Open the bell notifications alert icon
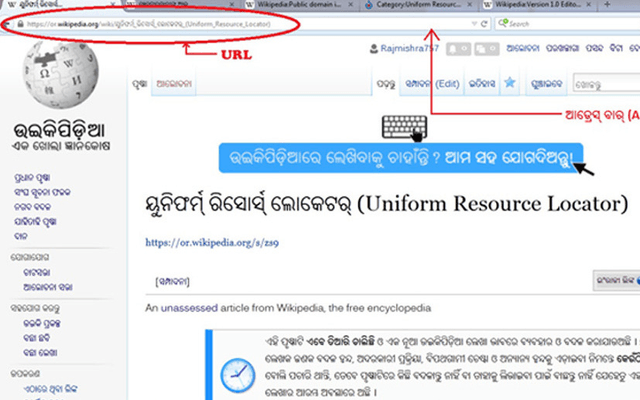Screen dimensions: 640x400 click(x=458, y=49)
